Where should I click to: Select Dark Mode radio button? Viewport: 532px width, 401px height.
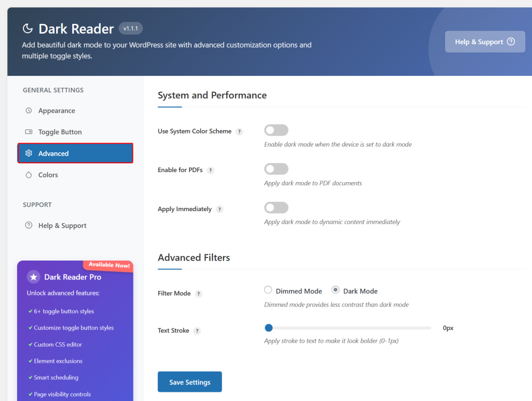(x=336, y=290)
